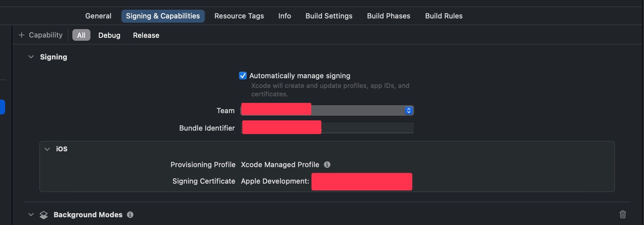The width and height of the screenshot is (644, 225).
Task: Collapse the Signing section
Action: click(x=31, y=57)
